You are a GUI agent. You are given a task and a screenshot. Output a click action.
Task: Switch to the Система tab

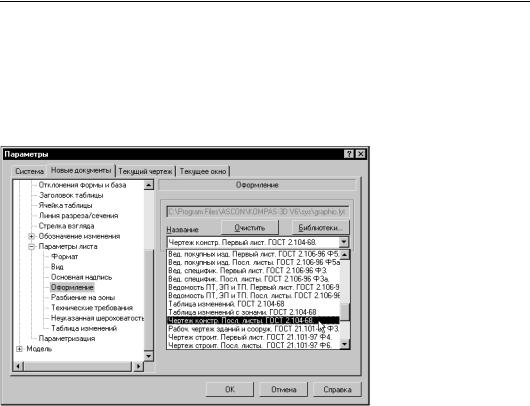29,171
